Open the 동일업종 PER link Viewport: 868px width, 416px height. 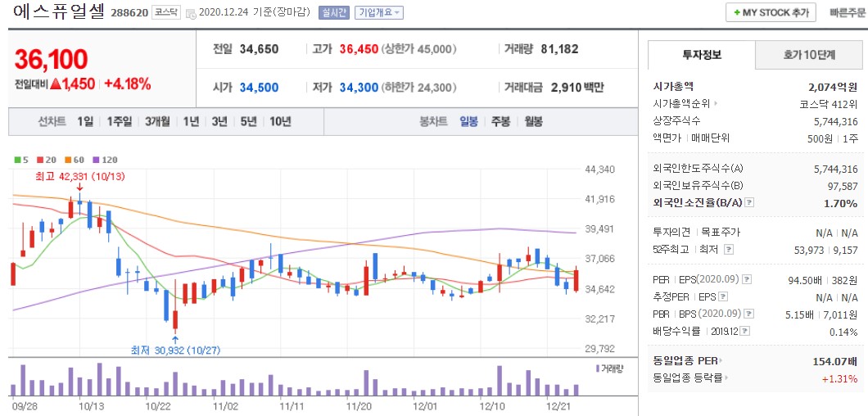[x=685, y=361]
